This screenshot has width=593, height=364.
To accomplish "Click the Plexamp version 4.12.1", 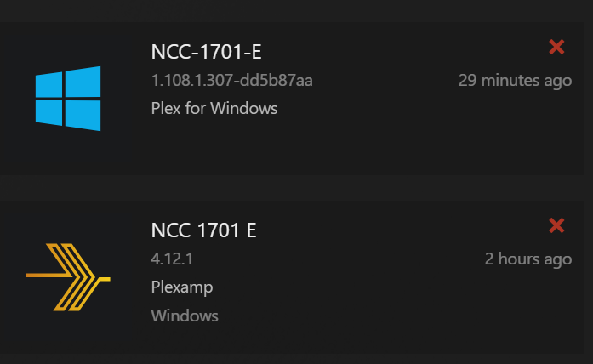I will [x=166, y=259].
